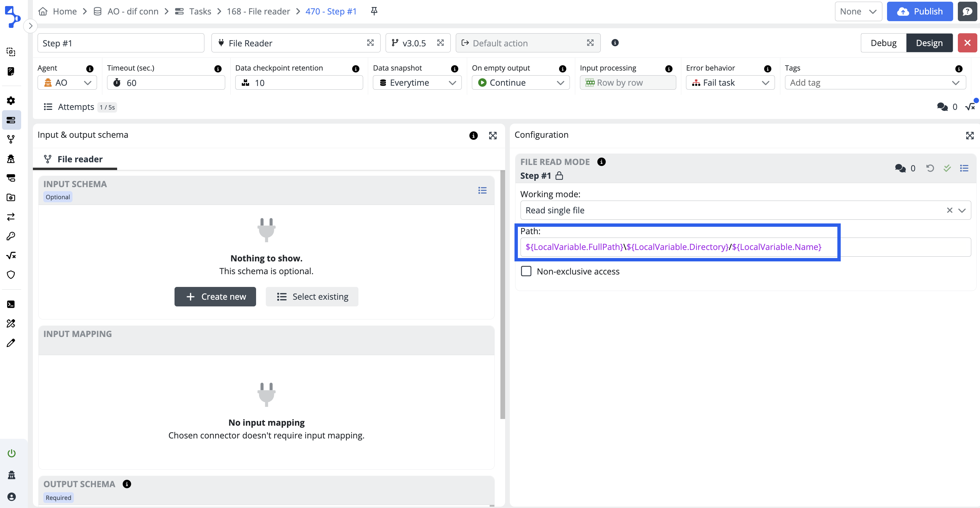
Task: Enable Non-exclusive access checkbox
Action: [x=526, y=271]
